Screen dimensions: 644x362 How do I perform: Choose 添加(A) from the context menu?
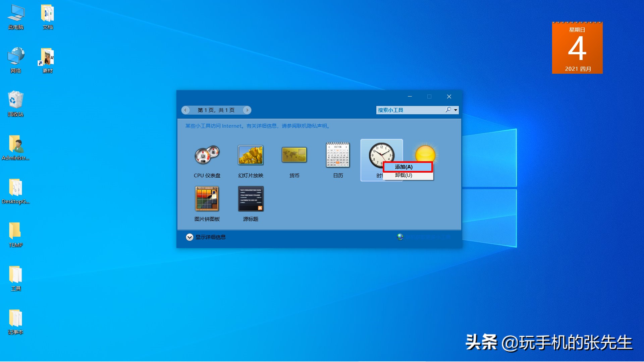408,167
